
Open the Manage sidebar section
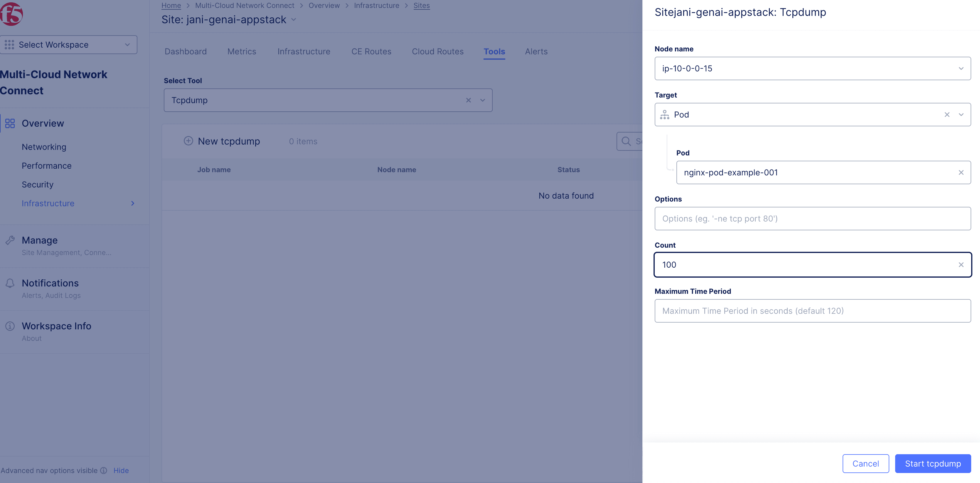click(40, 240)
